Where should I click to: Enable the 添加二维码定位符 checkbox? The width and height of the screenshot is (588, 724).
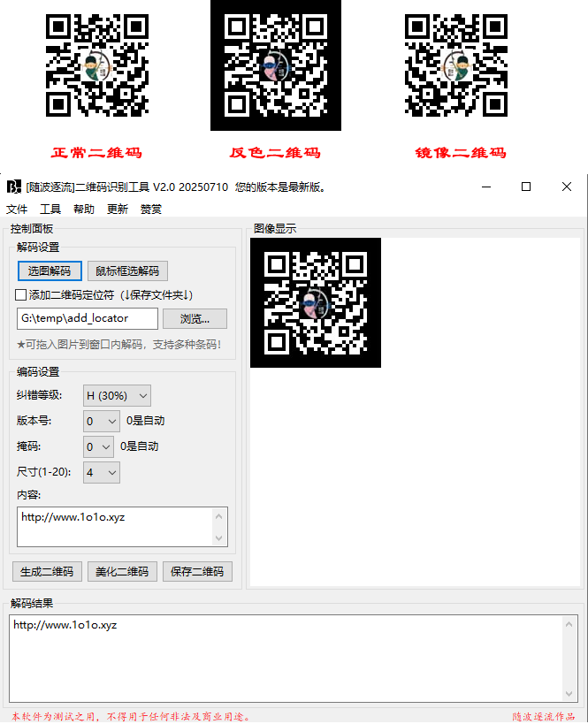[x=21, y=294]
